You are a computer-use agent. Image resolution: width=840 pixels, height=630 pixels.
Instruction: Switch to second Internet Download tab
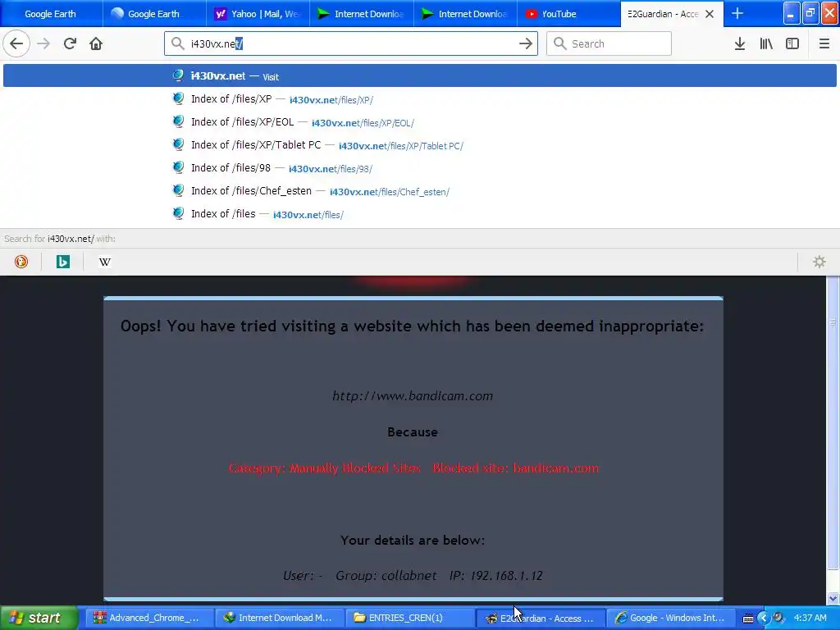(x=465, y=13)
